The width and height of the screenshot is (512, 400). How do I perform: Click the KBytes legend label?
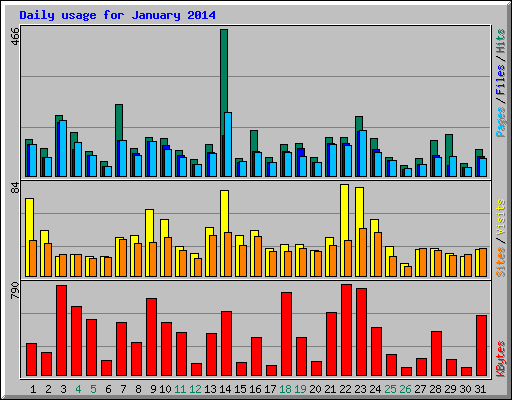pyautogui.click(x=500, y=359)
